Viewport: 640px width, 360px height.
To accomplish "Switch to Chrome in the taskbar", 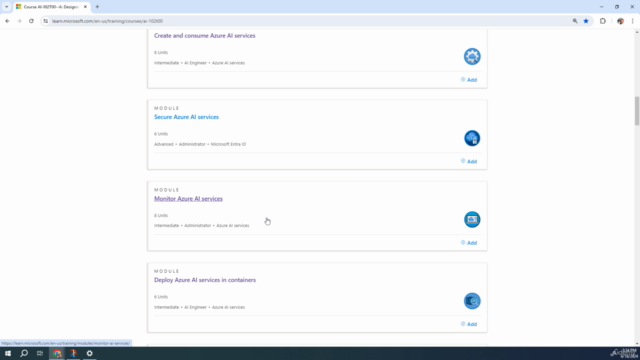I will pos(57,353).
